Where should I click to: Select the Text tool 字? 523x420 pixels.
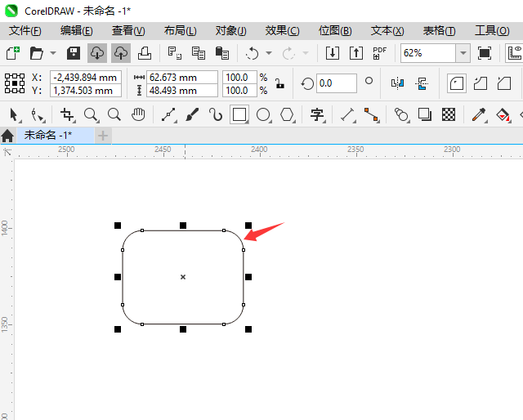(x=317, y=114)
